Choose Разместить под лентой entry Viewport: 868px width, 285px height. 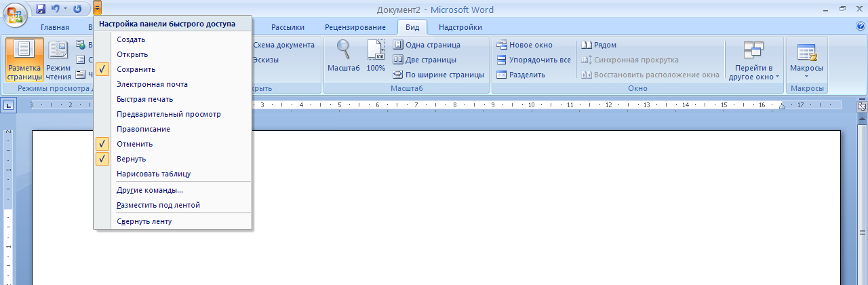pos(173,205)
